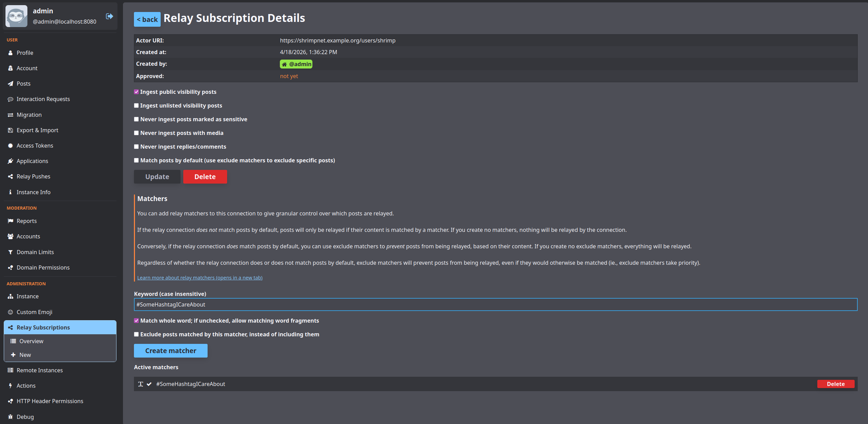The width and height of the screenshot is (868, 424).
Task: Open the Profile menu item label
Action: coord(25,53)
